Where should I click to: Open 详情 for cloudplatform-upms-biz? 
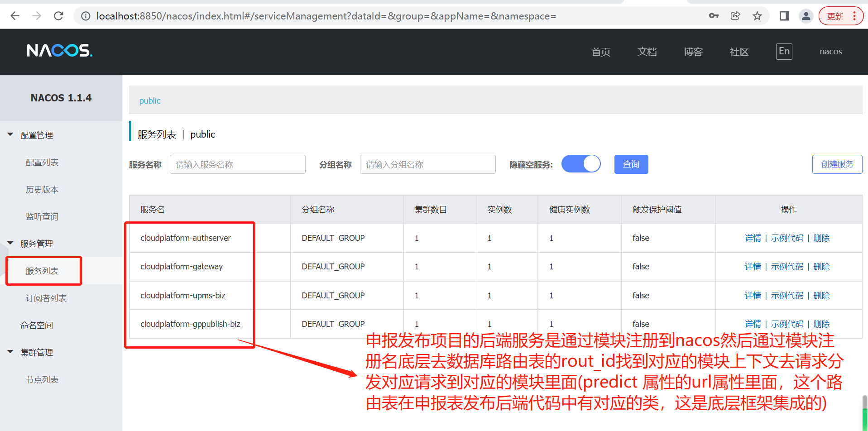(x=753, y=296)
